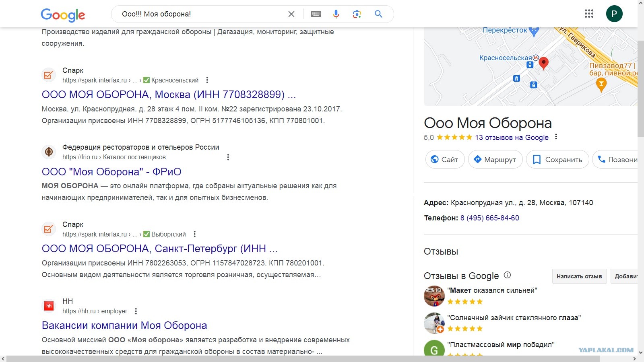Screen dimensions: 644x362
Task: Open Вакансии компании Моя Оборона link
Action: (124, 325)
